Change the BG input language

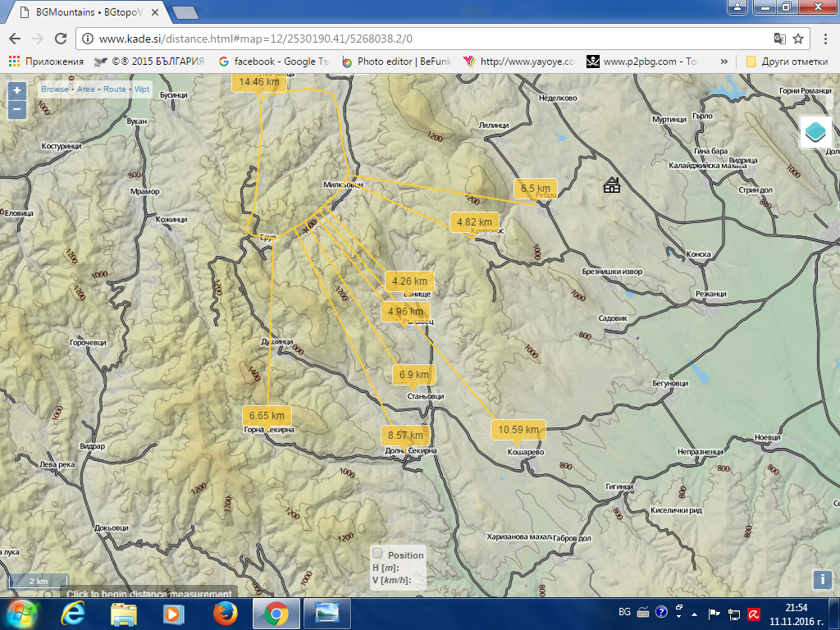click(624, 612)
